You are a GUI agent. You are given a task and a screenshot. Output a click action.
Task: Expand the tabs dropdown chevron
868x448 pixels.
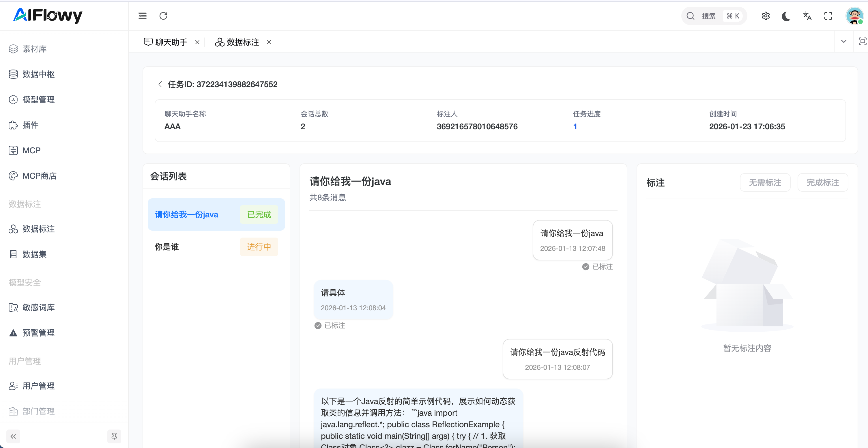pyautogui.click(x=843, y=42)
